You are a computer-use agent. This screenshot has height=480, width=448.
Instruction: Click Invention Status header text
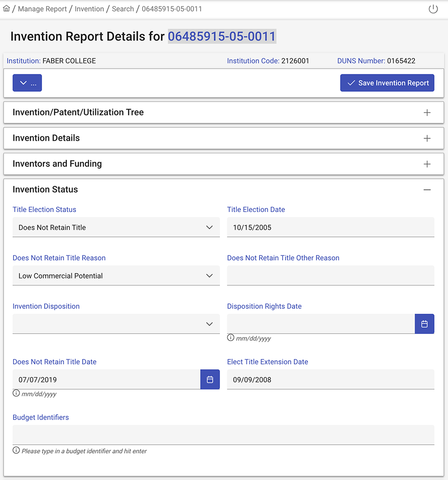(x=45, y=189)
